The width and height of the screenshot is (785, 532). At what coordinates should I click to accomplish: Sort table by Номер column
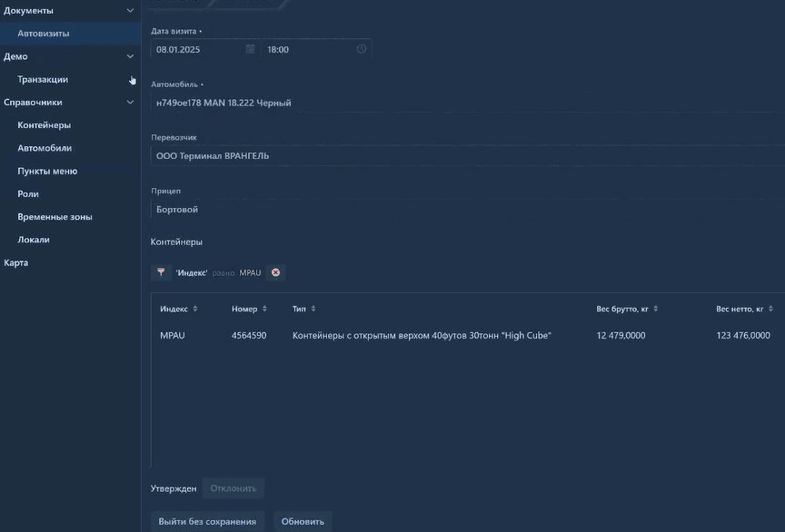(x=264, y=309)
